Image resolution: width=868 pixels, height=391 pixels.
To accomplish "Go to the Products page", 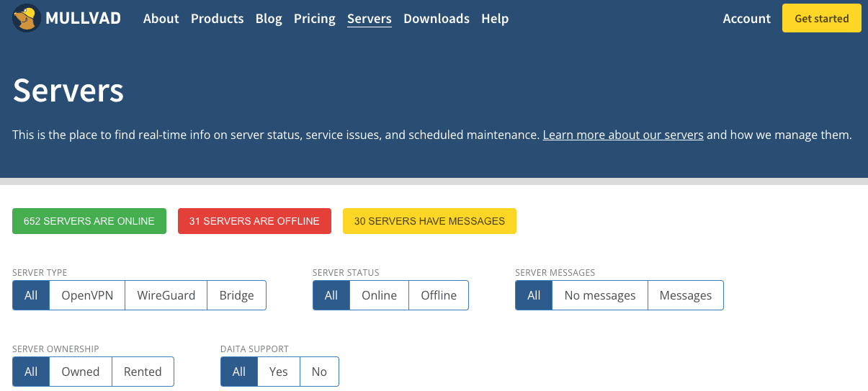I will (x=217, y=19).
